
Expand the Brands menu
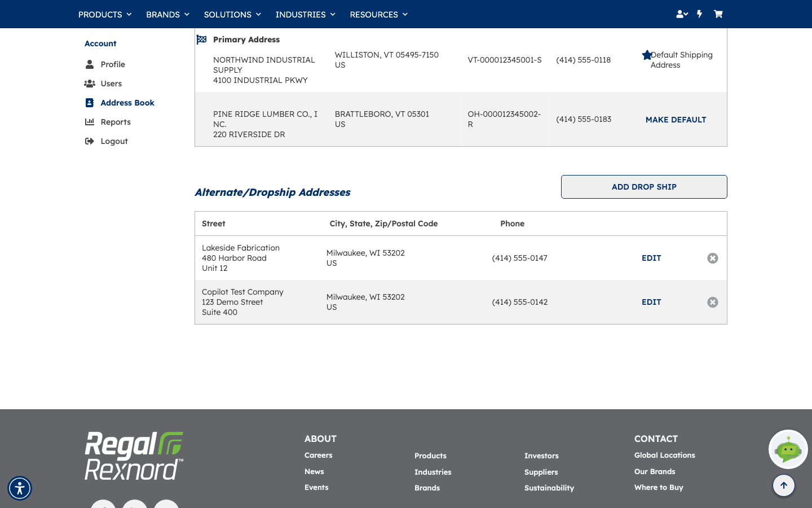[167, 14]
